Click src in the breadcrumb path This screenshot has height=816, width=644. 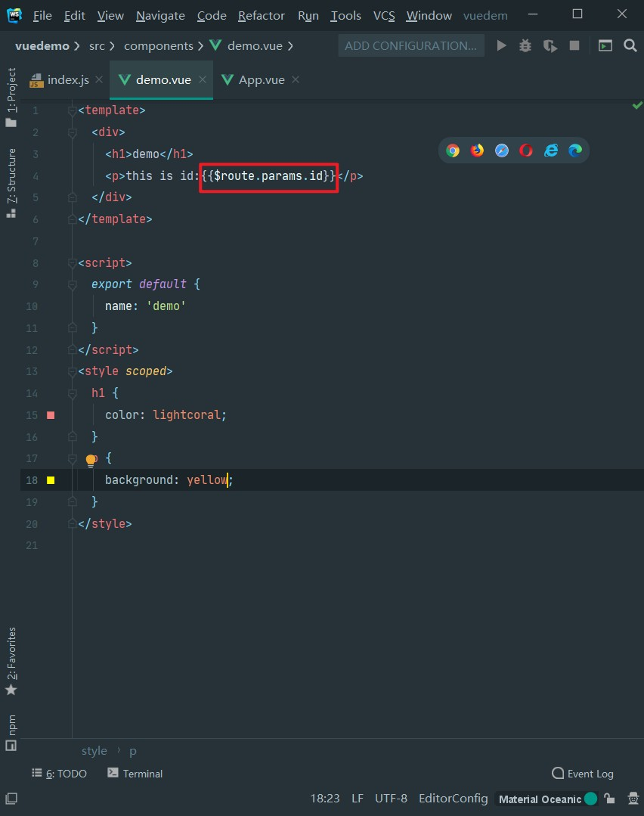click(97, 46)
